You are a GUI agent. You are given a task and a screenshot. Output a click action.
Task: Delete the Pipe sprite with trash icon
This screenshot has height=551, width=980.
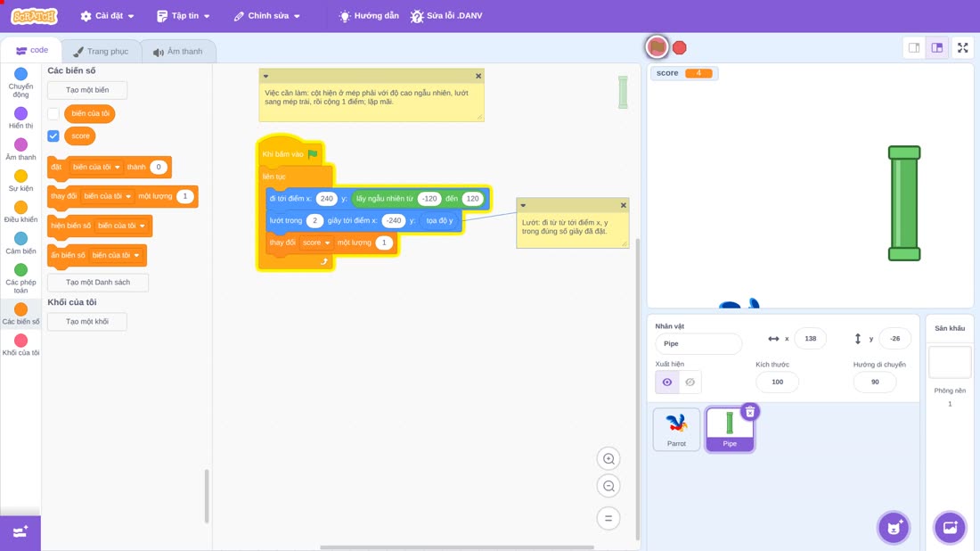[x=750, y=412]
